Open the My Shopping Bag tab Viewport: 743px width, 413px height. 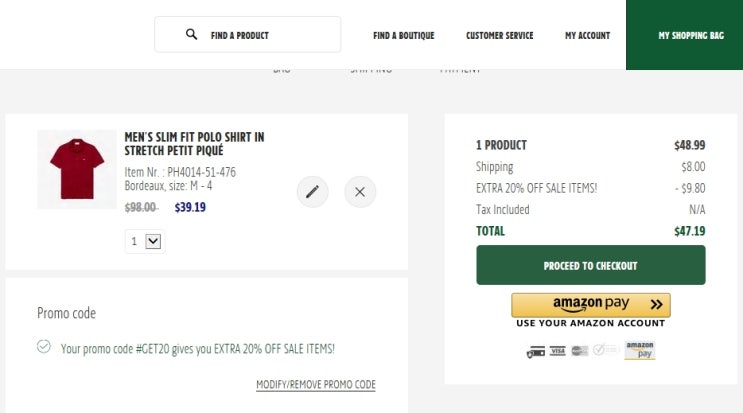[x=690, y=36]
